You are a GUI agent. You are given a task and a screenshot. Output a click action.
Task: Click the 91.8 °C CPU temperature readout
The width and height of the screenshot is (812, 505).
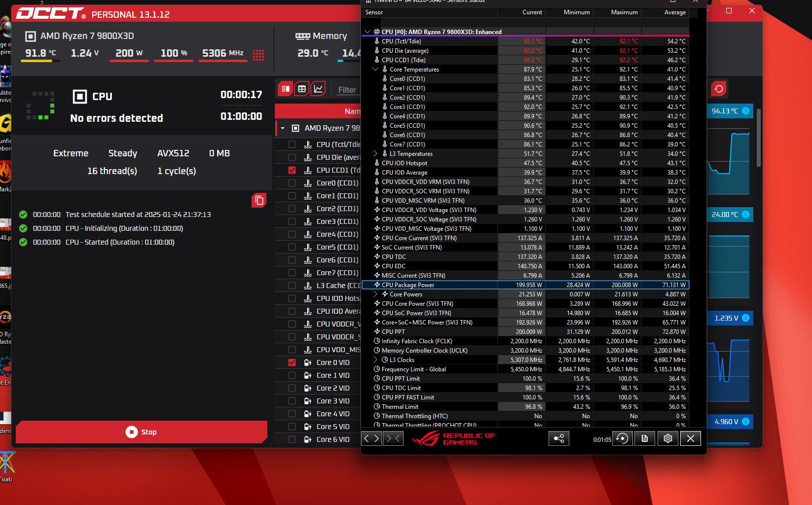40,53
